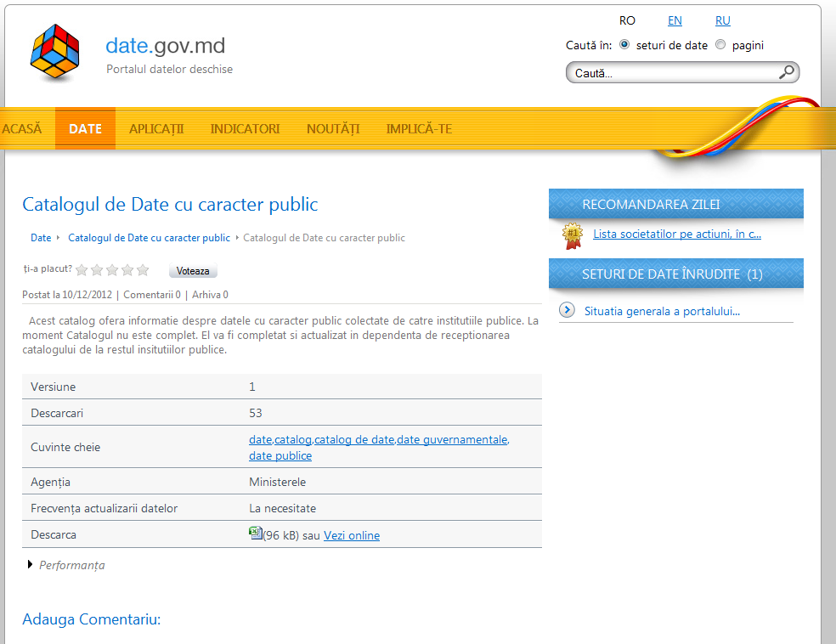Open the INDICATORI menu tab

(x=245, y=129)
